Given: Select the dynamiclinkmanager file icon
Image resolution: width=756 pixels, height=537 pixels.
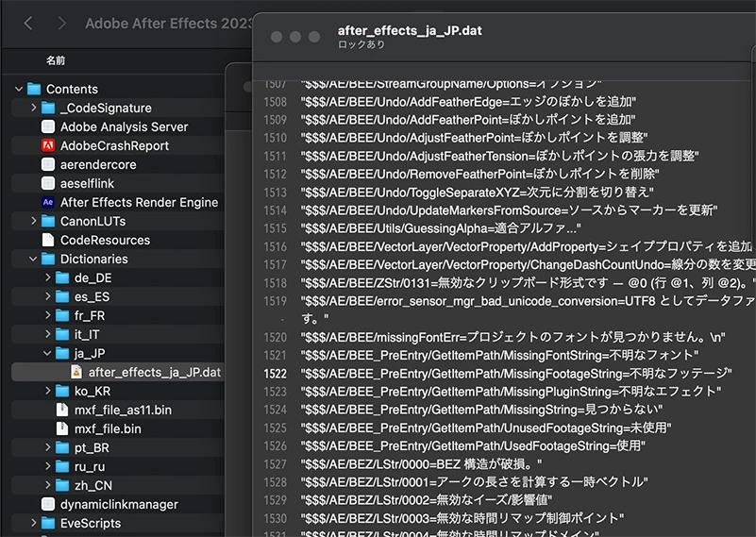Looking at the screenshot, I should (x=48, y=504).
